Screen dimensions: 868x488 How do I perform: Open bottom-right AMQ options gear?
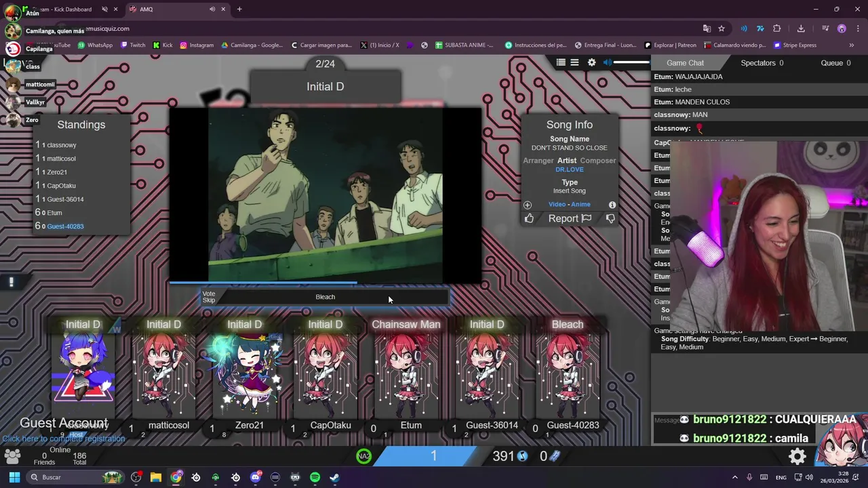pos(797,456)
